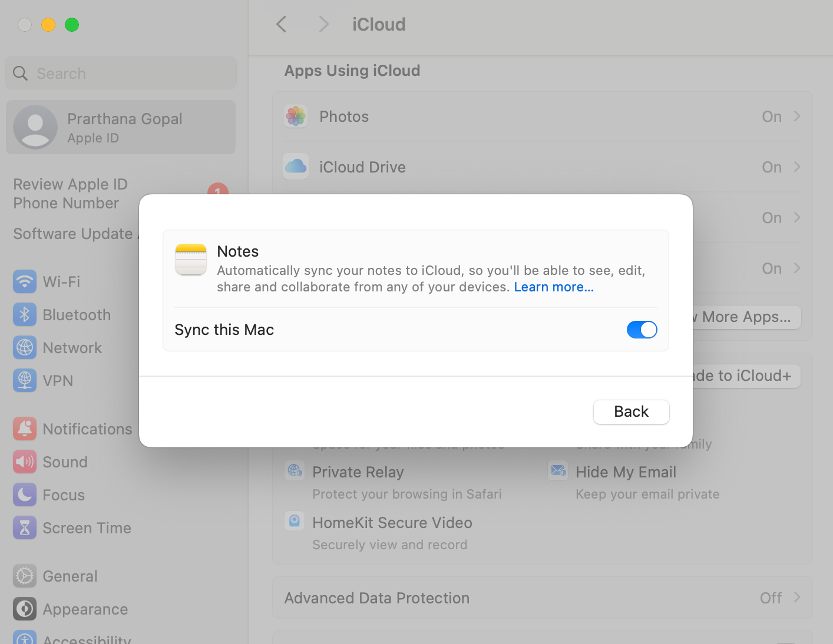This screenshot has width=833, height=644.
Task: Click the Network globe icon
Action: 24,347
